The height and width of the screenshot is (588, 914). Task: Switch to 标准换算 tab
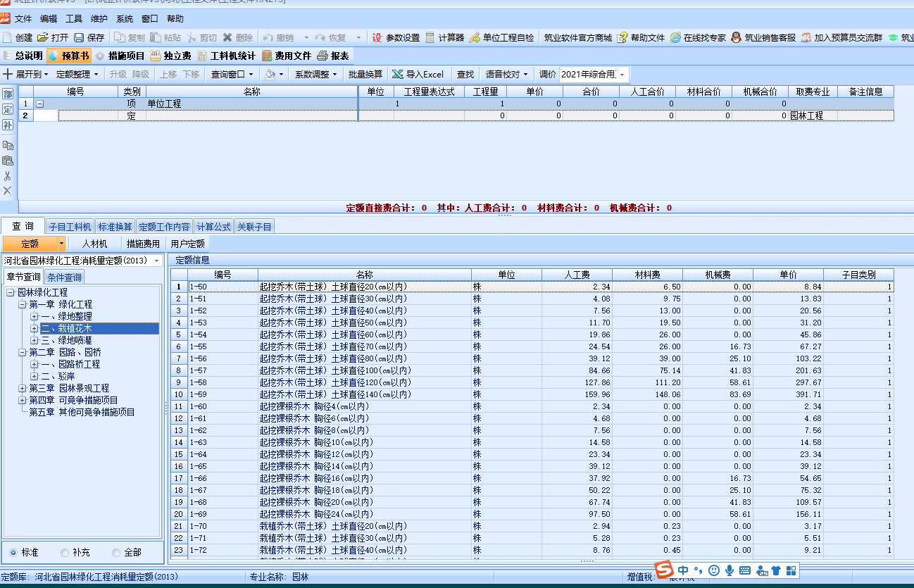[115, 227]
